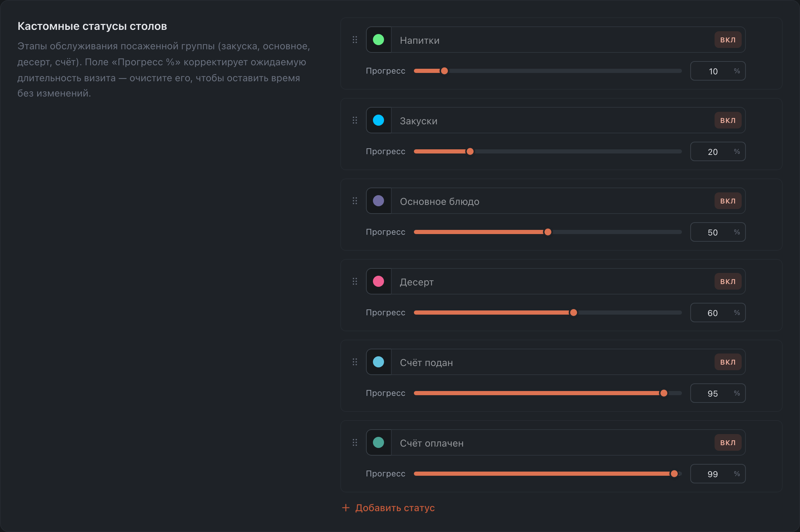This screenshot has width=800, height=532.
Task: Click the percent field showing 50
Action: coord(718,232)
